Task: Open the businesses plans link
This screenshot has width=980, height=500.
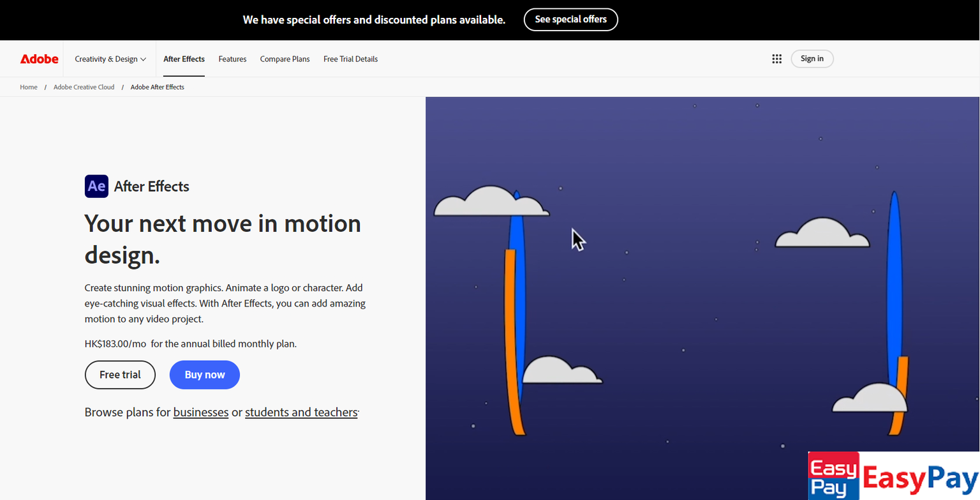Action: tap(201, 413)
